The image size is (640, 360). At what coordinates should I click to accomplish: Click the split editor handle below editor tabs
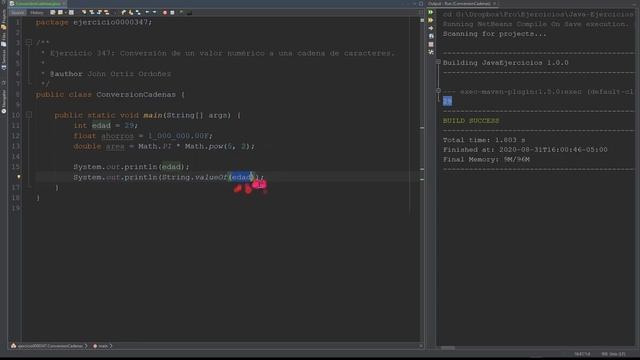(421, 13)
